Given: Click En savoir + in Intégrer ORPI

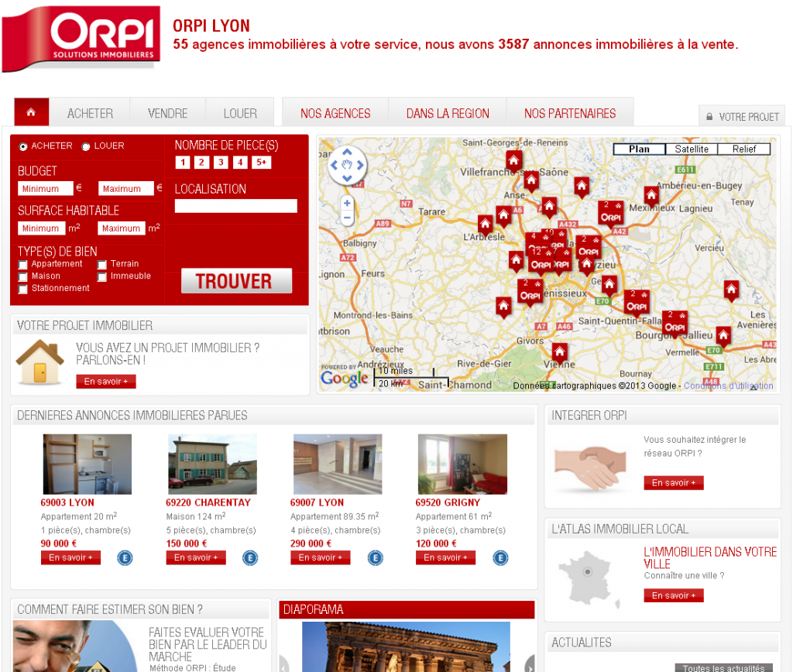Looking at the screenshot, I should point(674,483).
